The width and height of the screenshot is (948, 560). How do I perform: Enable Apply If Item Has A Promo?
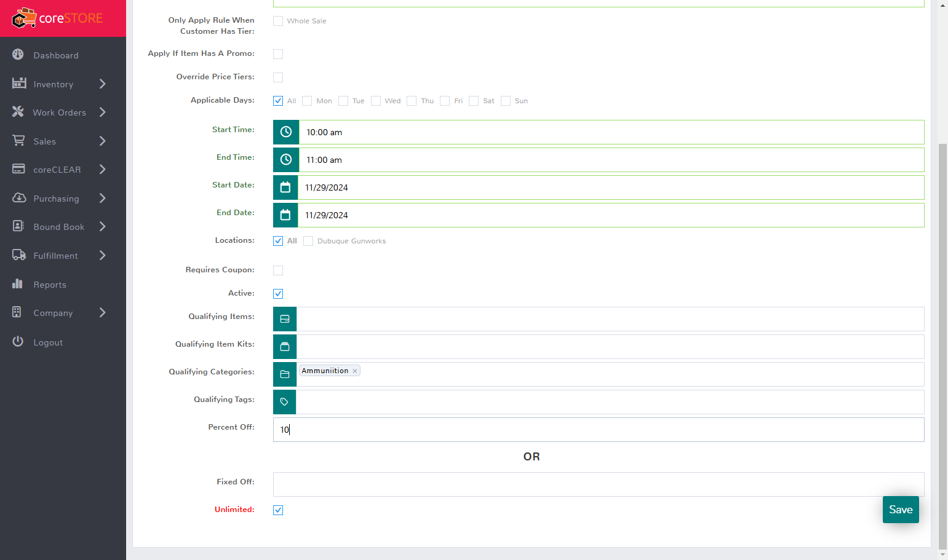(x=278, y=54)
